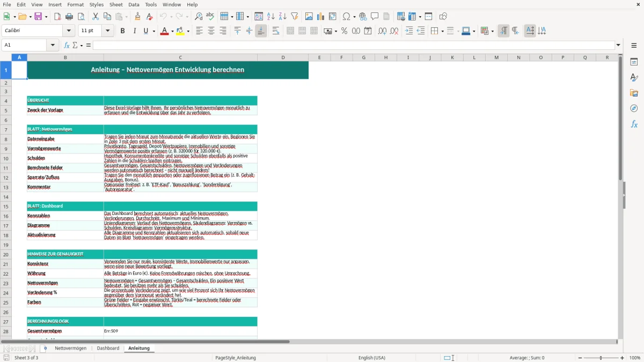Click the Save document icon

pos(38,17)
